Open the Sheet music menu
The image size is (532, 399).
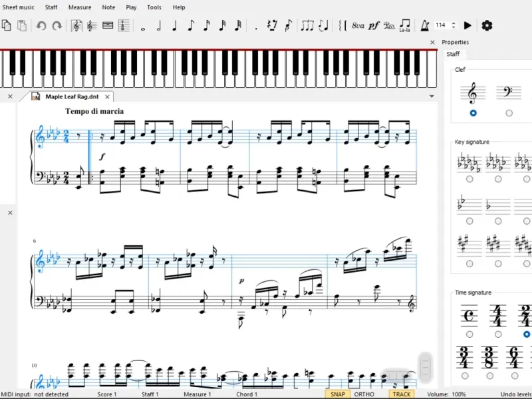(19, 7)
